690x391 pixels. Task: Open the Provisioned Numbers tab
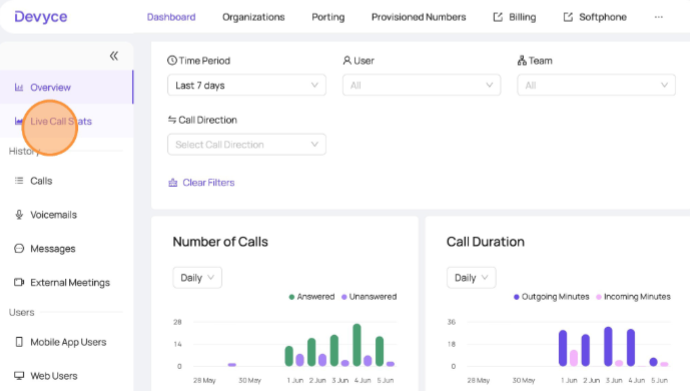click(x=418, y=17)
